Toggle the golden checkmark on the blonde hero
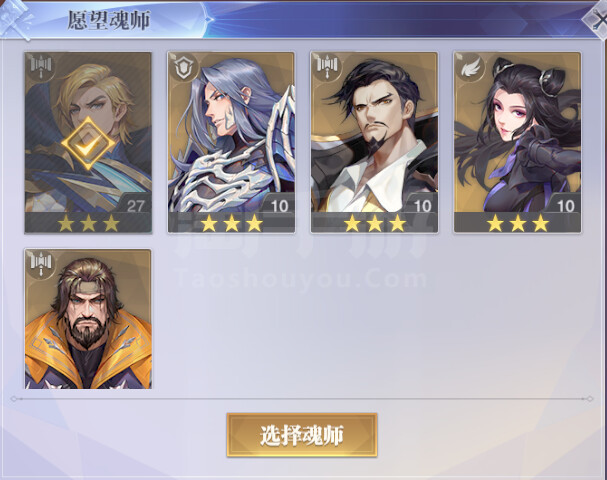Screen dimensions: 607x480 coord(88,144)
